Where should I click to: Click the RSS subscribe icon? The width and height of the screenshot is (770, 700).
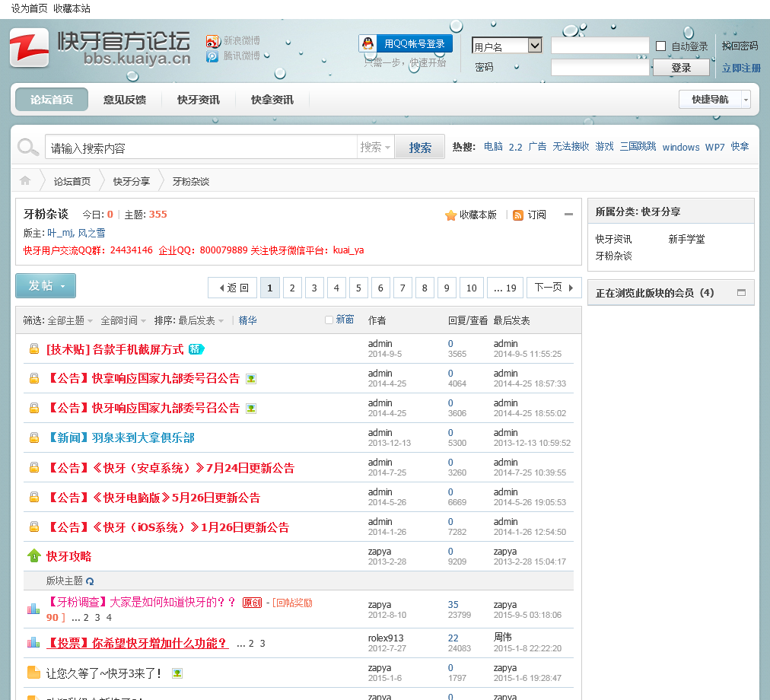(x=518, y=215)
